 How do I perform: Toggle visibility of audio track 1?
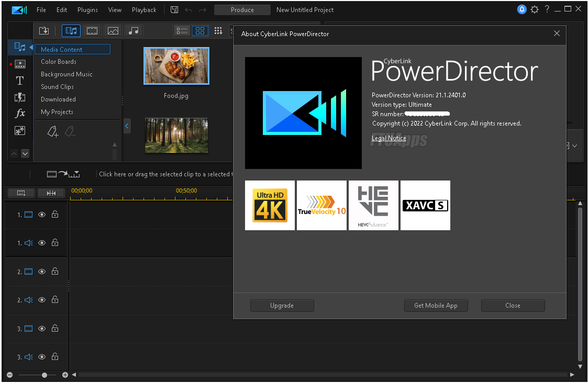(42, 243)
